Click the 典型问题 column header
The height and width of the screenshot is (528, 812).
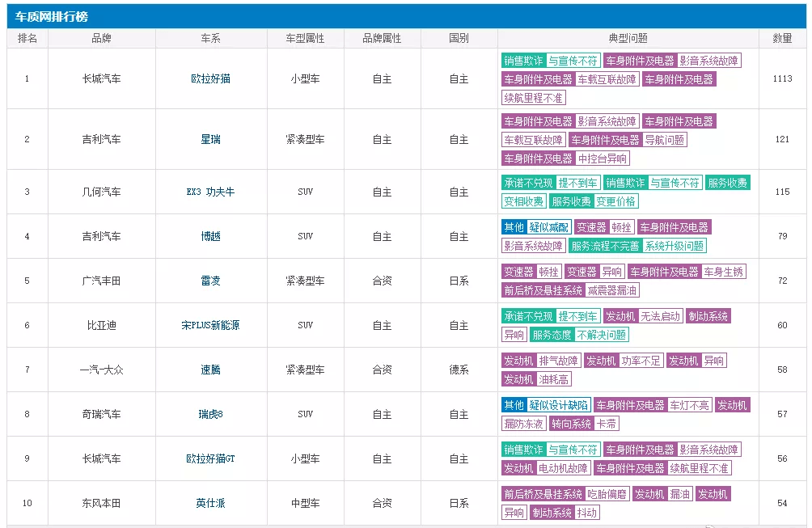click(x=628, y=38)
